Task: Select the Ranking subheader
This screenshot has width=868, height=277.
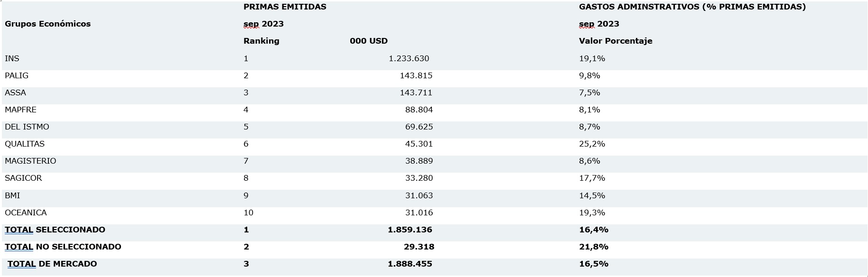Action: tap(261, 41)
